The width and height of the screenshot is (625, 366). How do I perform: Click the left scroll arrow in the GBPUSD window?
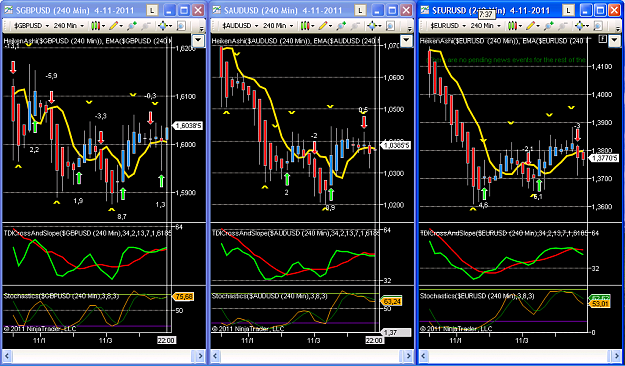click(8, 355)
